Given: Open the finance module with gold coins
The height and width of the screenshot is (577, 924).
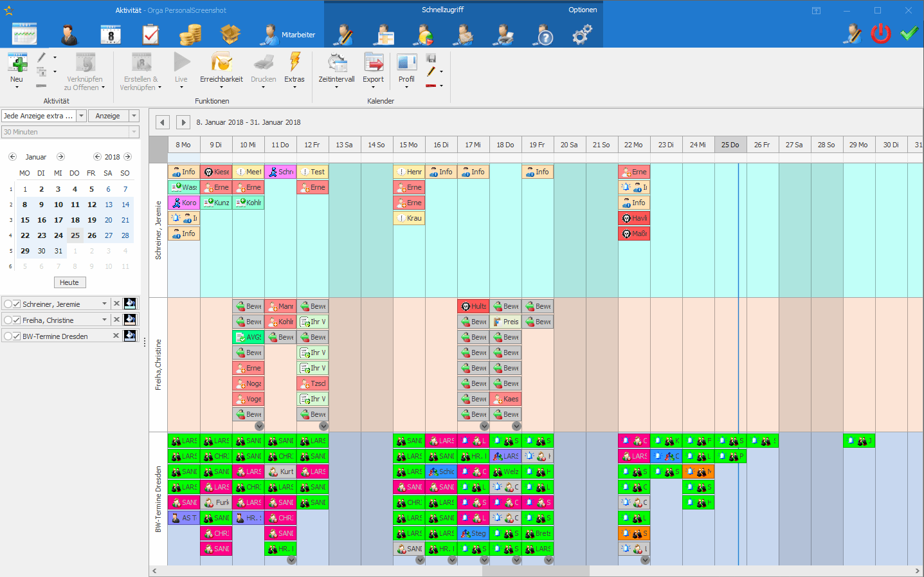Looking at the screenshot, I should pyautogui.click(x=190, y=34).
